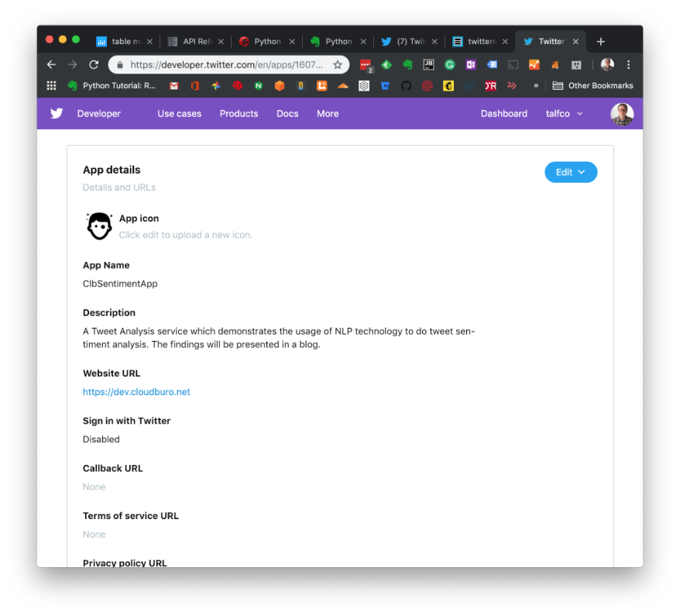Open the talfco account dropdown
This screenshot has height=616, width=680.
tap(564, 114)
